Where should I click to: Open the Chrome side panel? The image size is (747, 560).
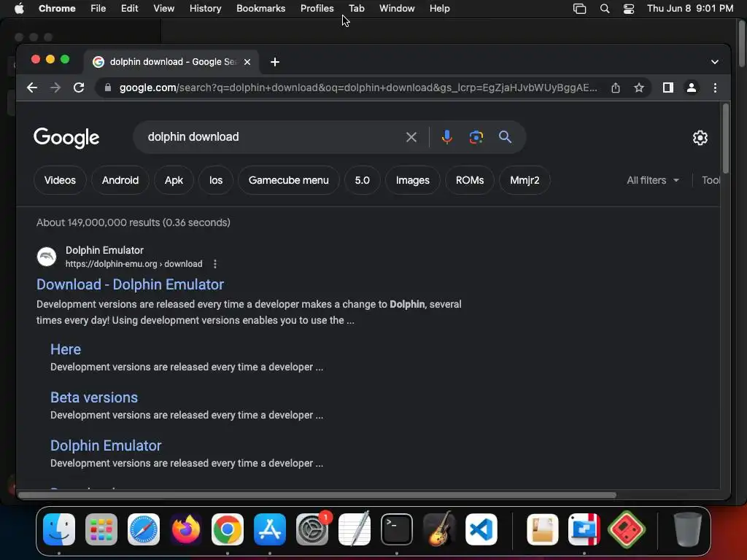(668, 87)
